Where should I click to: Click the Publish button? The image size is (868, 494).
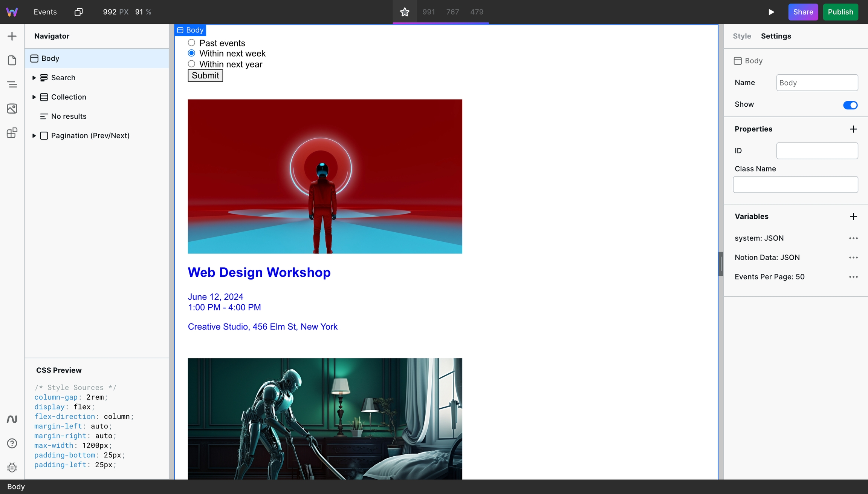coord(840,12)
